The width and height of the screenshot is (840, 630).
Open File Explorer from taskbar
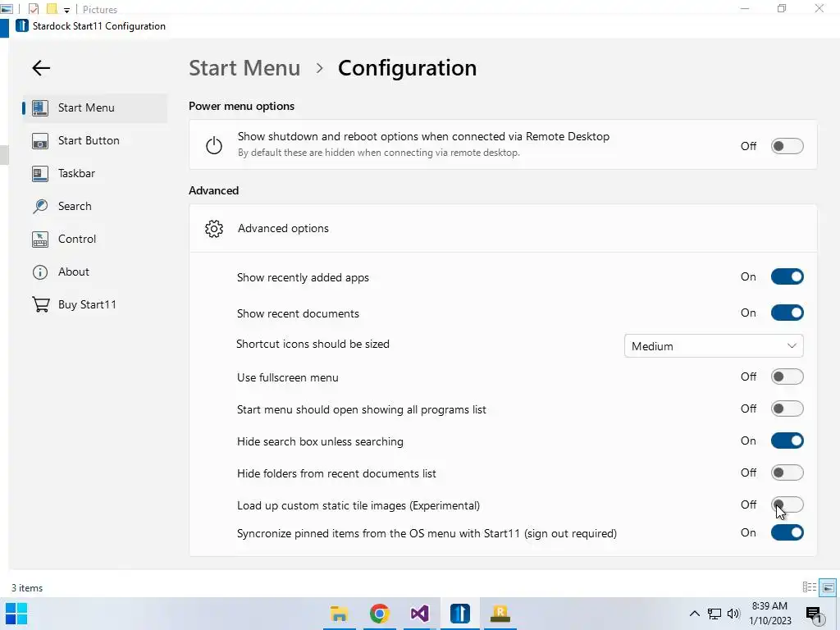(339, 614)
